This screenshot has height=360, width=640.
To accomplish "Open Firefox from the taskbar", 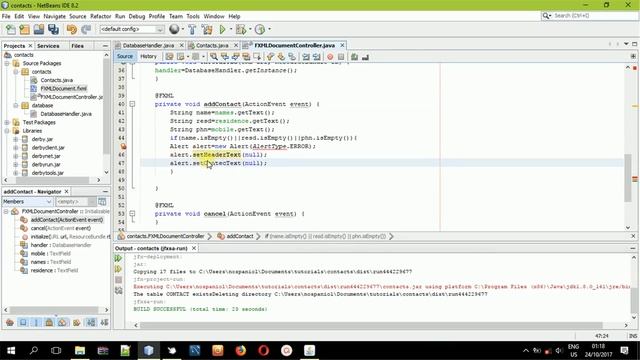I will (241, 351).
